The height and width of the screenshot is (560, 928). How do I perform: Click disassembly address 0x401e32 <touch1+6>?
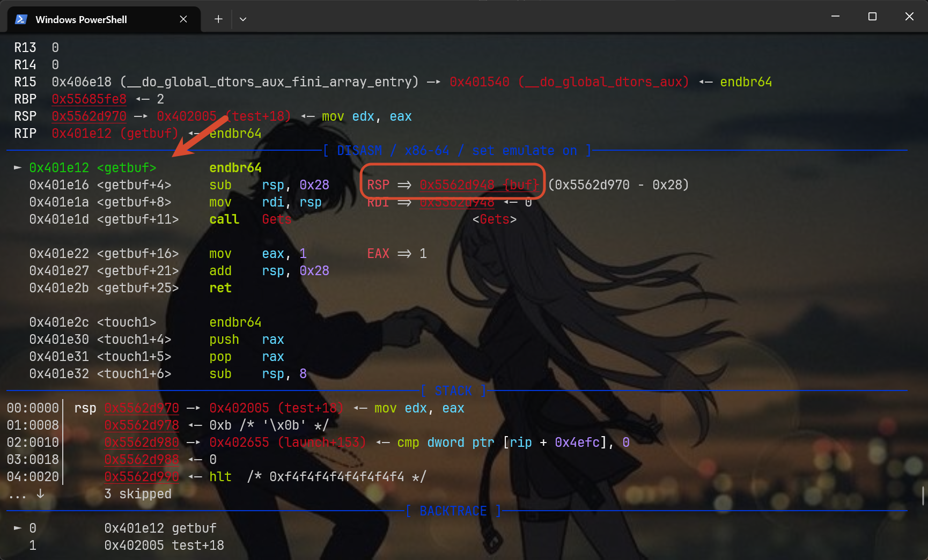click(100, 374)
